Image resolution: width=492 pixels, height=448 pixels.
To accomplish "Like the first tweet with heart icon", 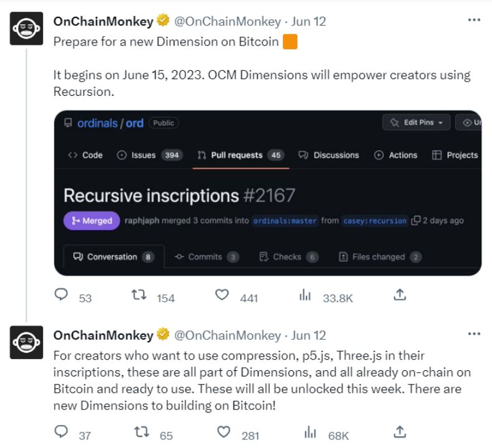I will point(222,295).
